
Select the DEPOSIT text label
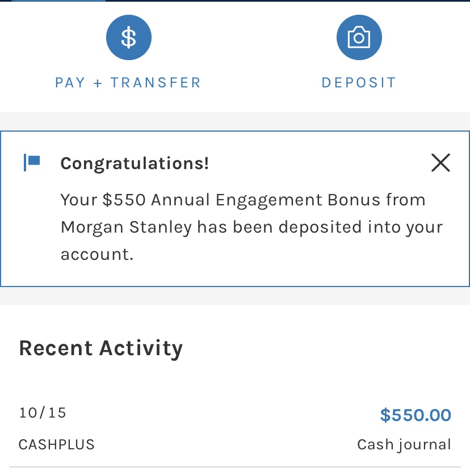(x=359, y=83)
